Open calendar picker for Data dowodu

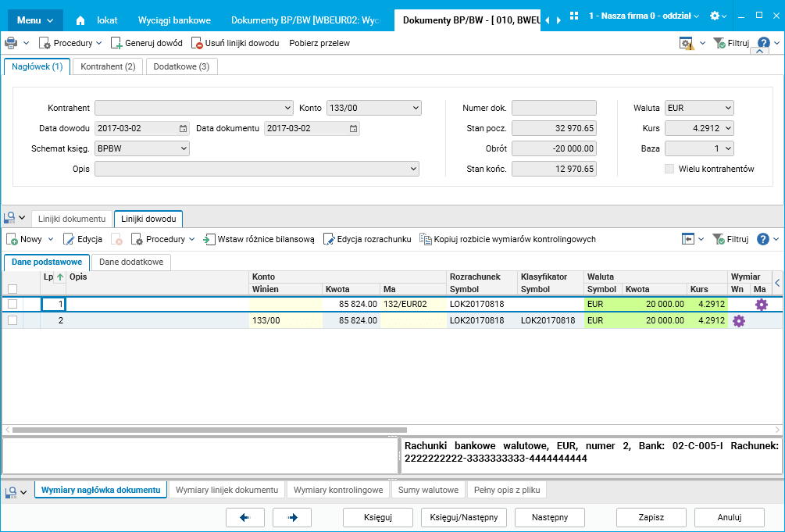pyautogui.click(x=183, y=129)
